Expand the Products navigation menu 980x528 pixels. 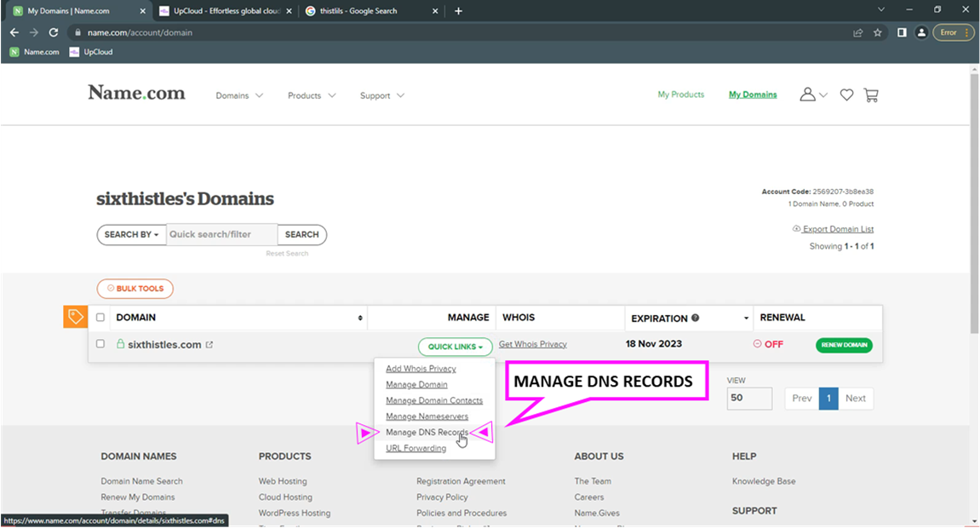point(312,95)
